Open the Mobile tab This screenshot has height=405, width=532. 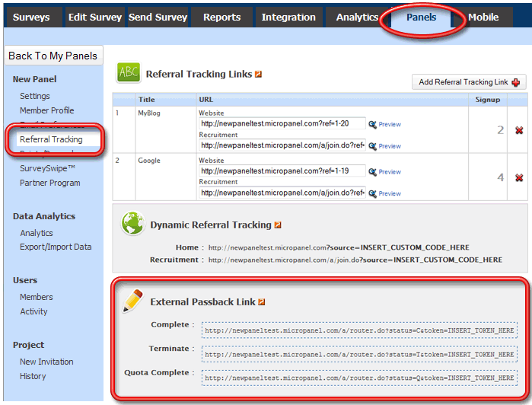483,17
